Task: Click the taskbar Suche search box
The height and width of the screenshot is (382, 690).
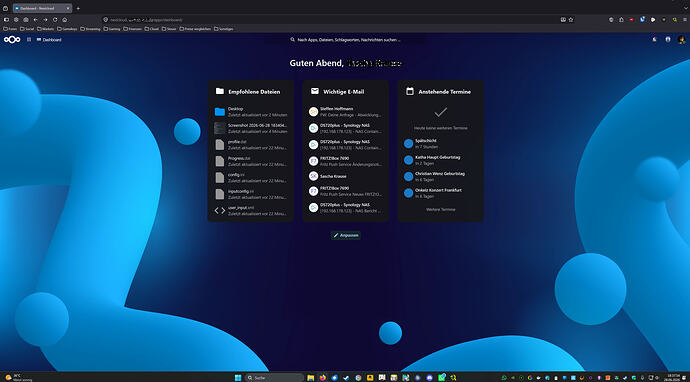Action: tap(275, 378)
